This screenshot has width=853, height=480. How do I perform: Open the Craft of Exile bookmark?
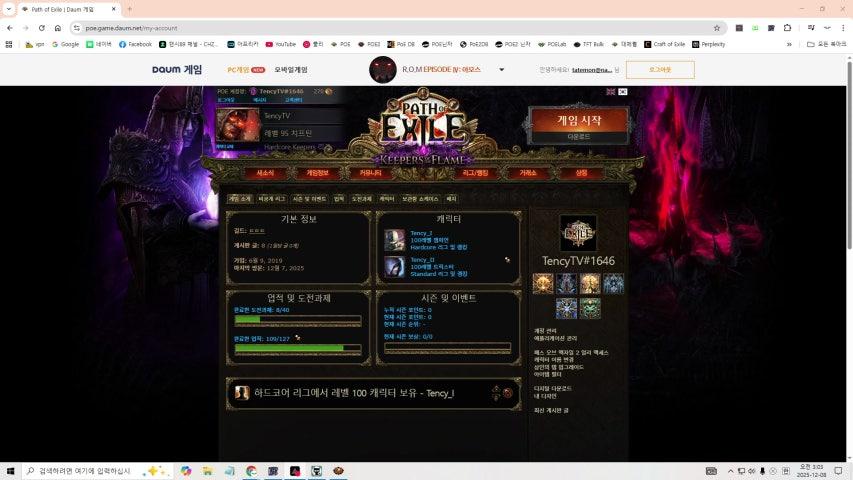[664, 44]
